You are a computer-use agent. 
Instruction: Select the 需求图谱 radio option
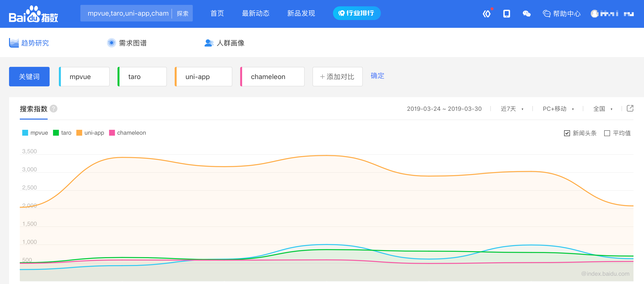click(x=111, y=43)
